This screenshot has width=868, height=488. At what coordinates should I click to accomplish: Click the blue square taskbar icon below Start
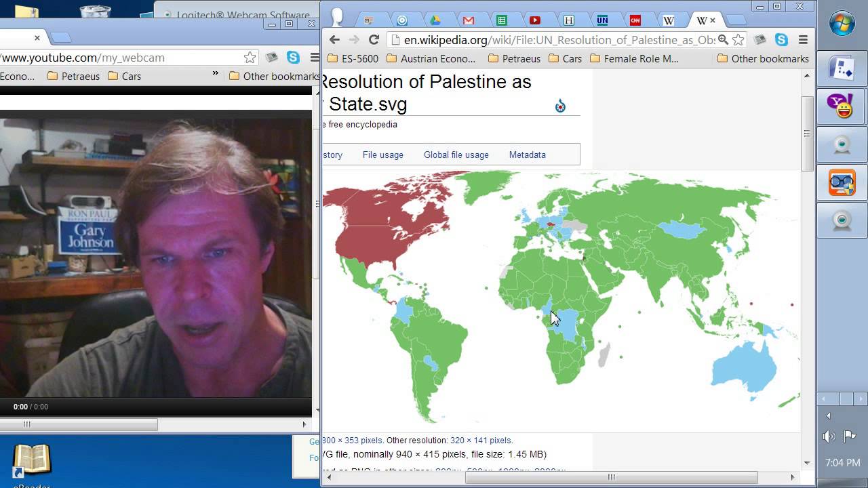pyautogui.click(x=842, y=68)
